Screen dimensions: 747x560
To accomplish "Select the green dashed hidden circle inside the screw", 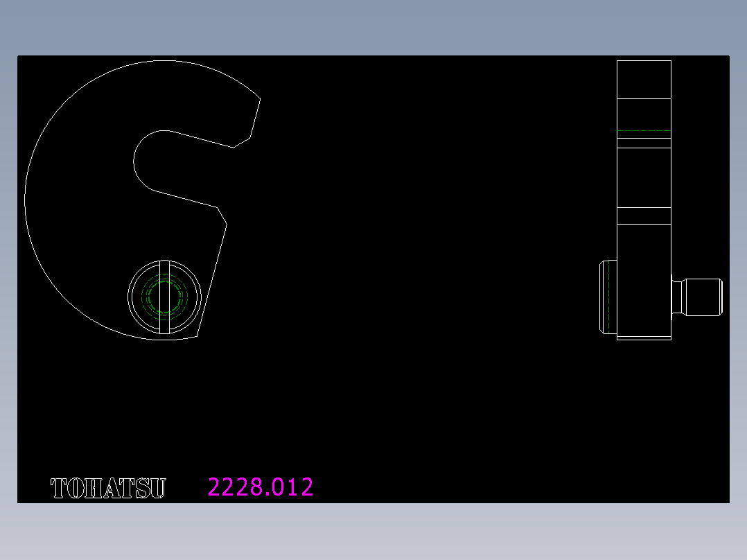I will [164, 297].
